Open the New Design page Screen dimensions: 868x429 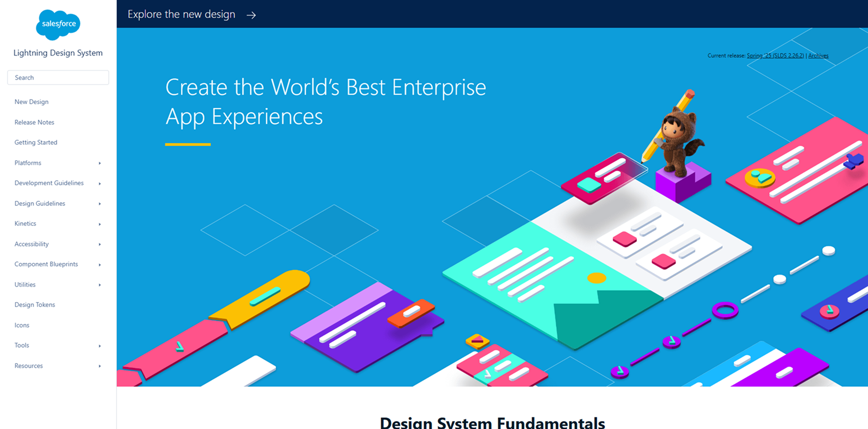pyautogui.click(x=32, y=102)
